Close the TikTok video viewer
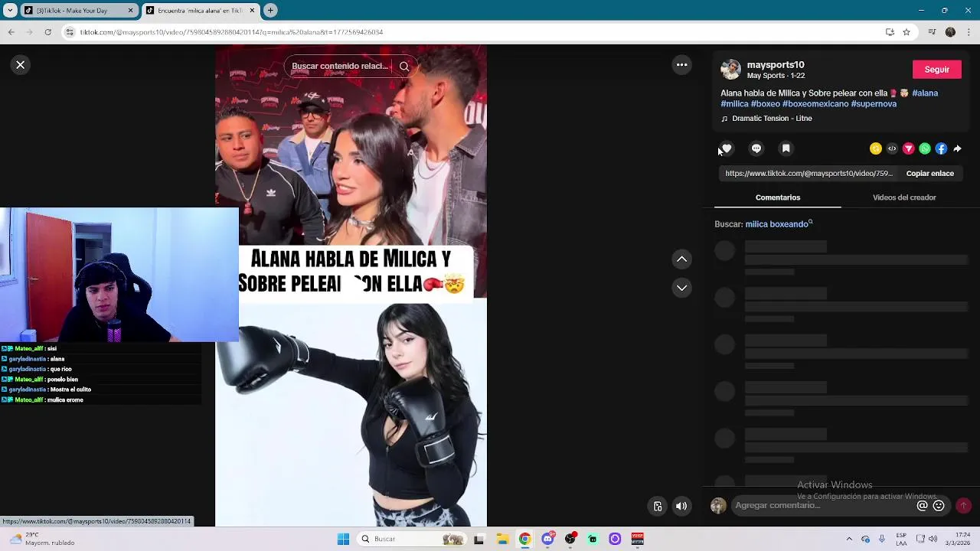980x551 pixels. point(21,65)
